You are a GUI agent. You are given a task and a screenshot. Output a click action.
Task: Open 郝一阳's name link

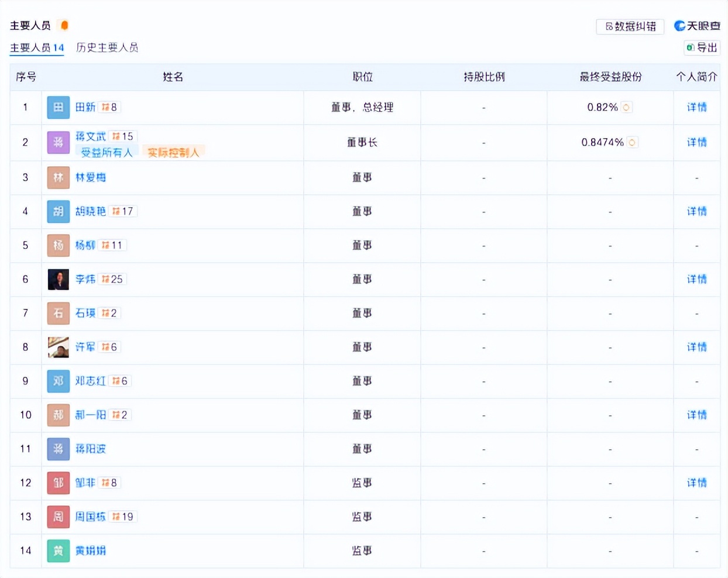91,415
